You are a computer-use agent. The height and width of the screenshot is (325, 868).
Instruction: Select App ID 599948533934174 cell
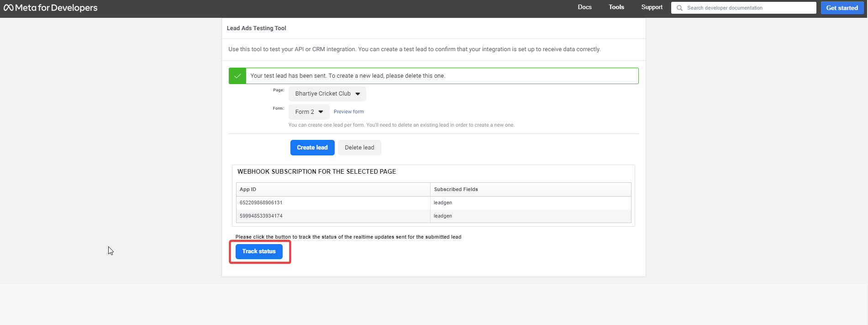click(261, 216)
